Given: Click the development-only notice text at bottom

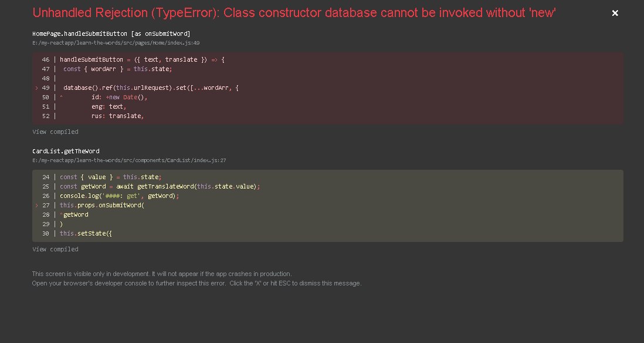Looking at the screenshot, I should coord(162,274).
